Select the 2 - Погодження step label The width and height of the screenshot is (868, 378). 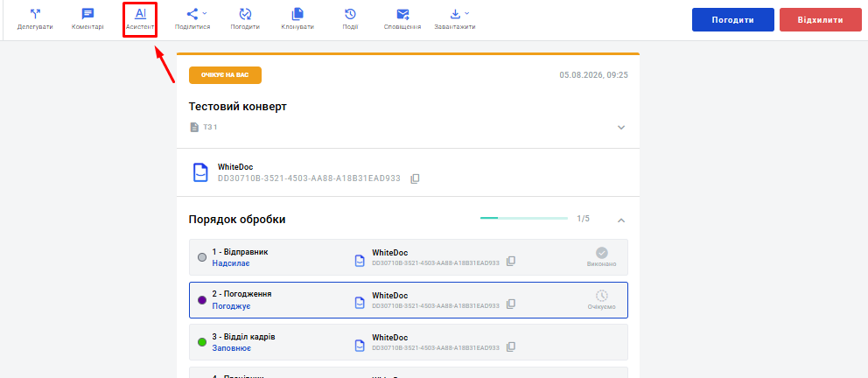241,294
